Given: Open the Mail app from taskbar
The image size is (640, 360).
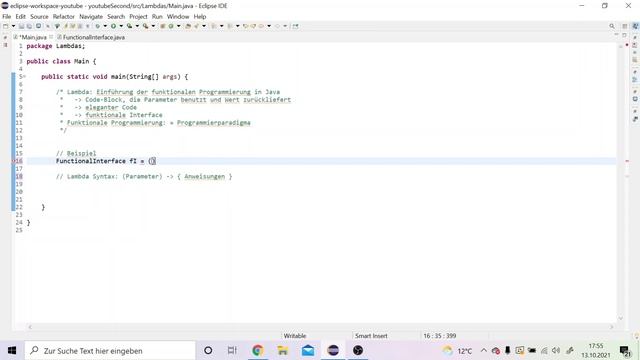Looking at the screenshot, I should tap(308, 351).
